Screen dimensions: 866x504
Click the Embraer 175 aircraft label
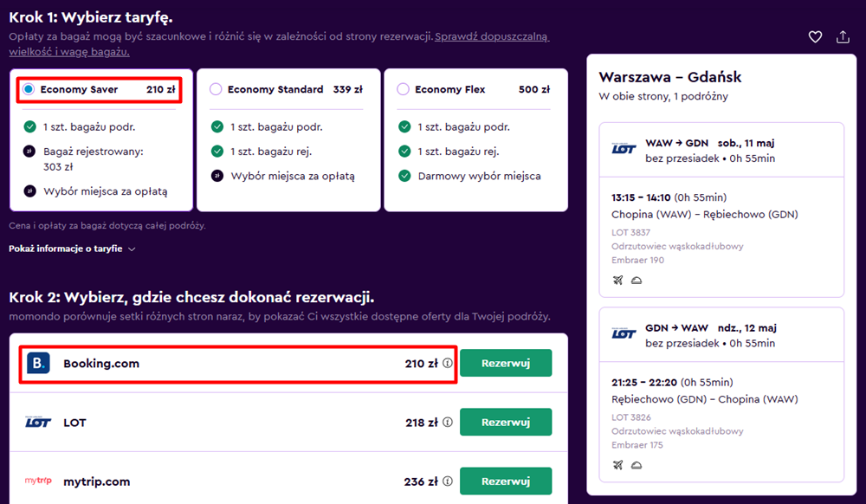(637, 445)
